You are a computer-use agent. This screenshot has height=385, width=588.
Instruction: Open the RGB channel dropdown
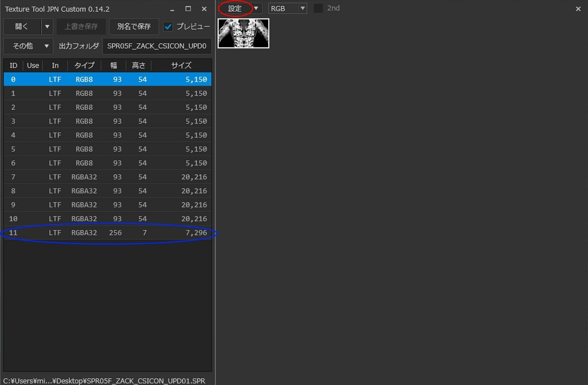[287, 8]
